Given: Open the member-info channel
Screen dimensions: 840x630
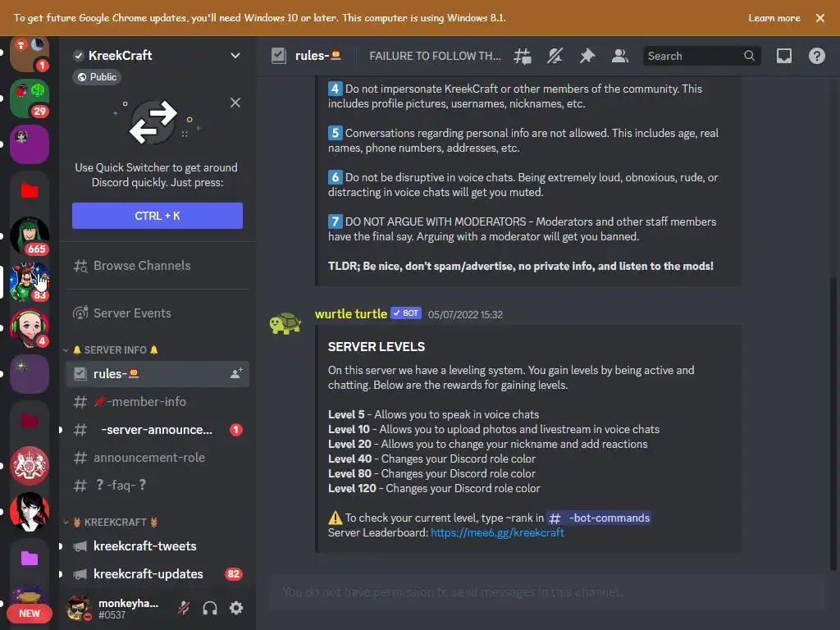Looking at the screenshot, I should 157,402.
